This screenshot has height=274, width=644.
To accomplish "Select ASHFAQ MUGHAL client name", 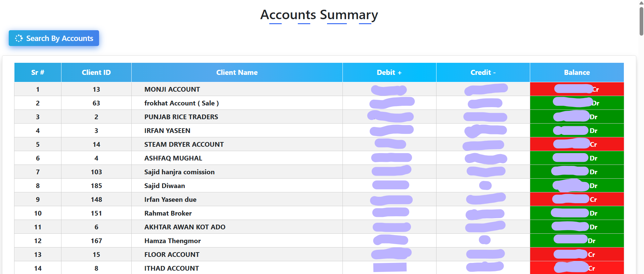I will (x=173, y=158).
